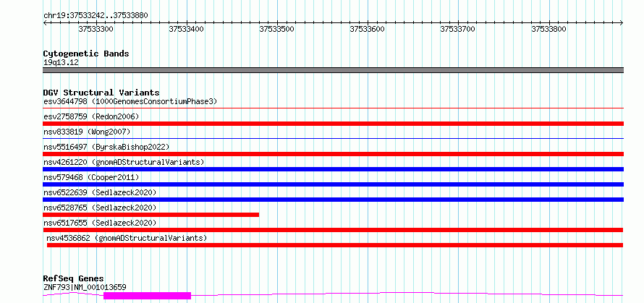Click the nsv4536862 gnomAD variant label
The width and height of the screenshot is (644, 303).
point(127,238)
